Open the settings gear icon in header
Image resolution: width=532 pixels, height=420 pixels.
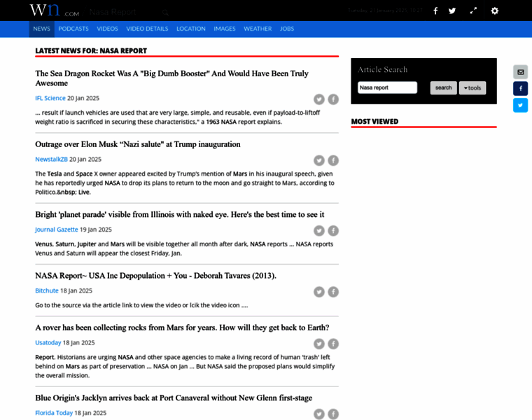coord(495,11)
